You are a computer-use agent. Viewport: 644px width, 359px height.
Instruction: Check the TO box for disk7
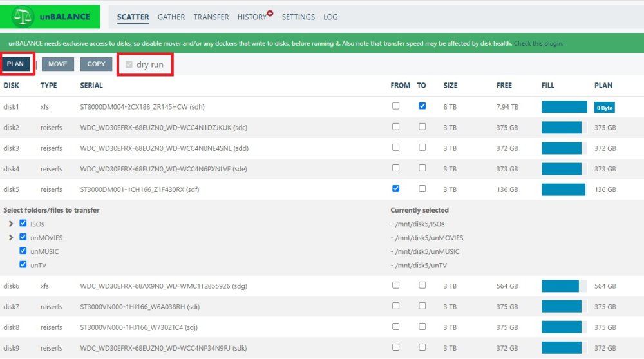click(422, 306)
